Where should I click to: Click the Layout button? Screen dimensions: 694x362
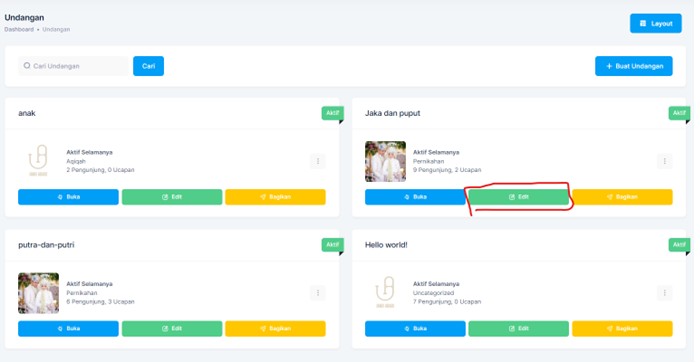pyautogui.click(x=655, y=23)
